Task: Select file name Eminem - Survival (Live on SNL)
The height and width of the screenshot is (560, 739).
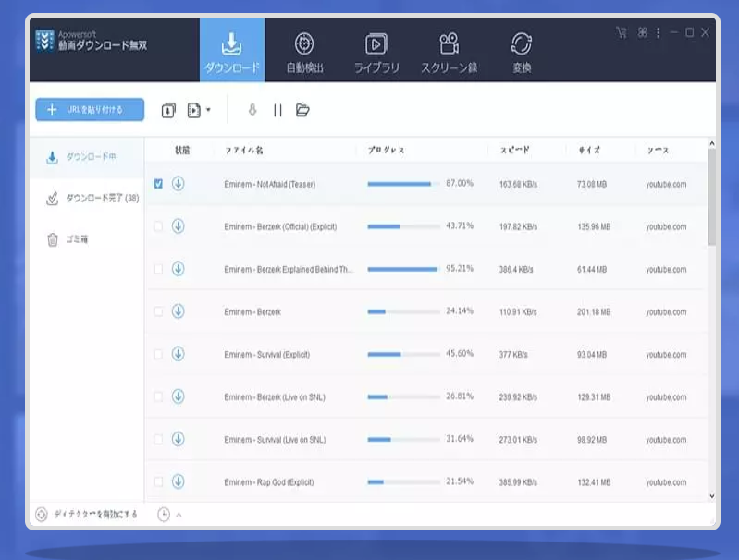Action: pos(275,440)
